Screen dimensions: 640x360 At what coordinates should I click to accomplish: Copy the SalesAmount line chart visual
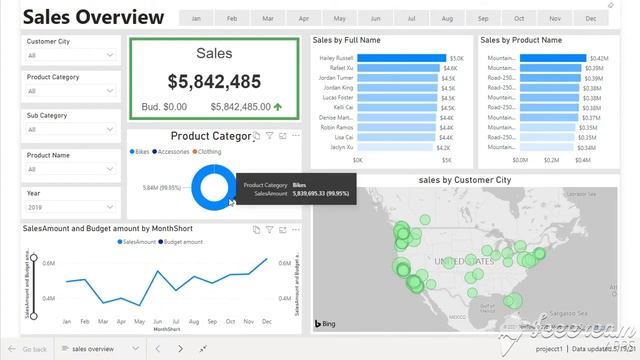tap(256, 230)
